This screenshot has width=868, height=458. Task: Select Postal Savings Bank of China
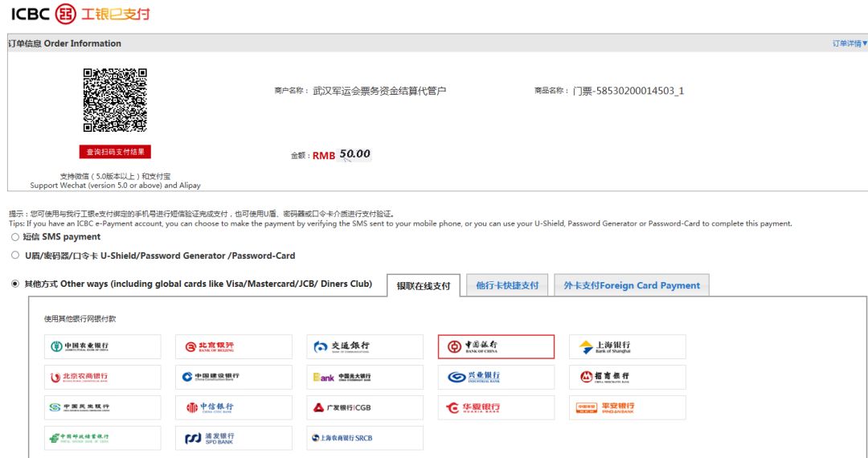pos(102,438)
